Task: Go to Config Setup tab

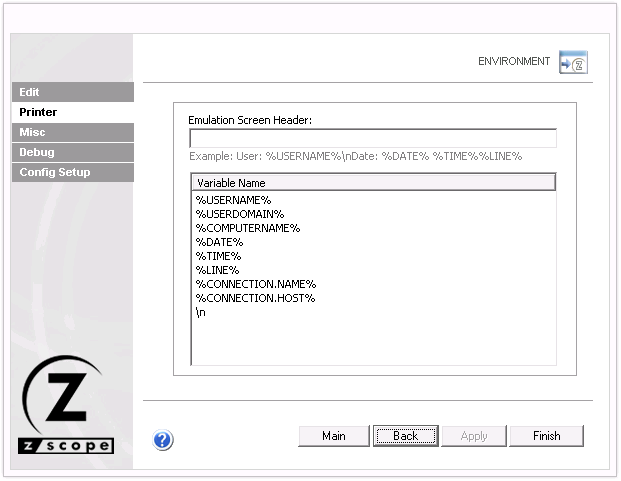Action: [72, 172]
